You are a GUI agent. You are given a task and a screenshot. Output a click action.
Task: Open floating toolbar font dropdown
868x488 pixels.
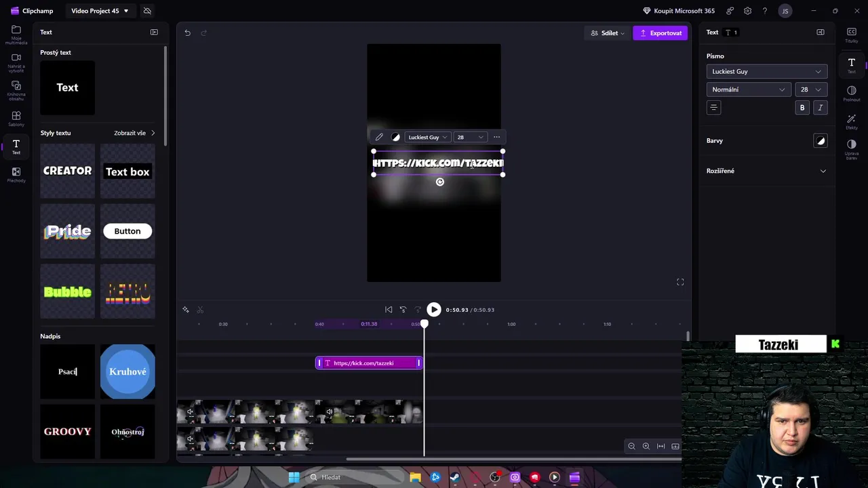tap(427, 137)
